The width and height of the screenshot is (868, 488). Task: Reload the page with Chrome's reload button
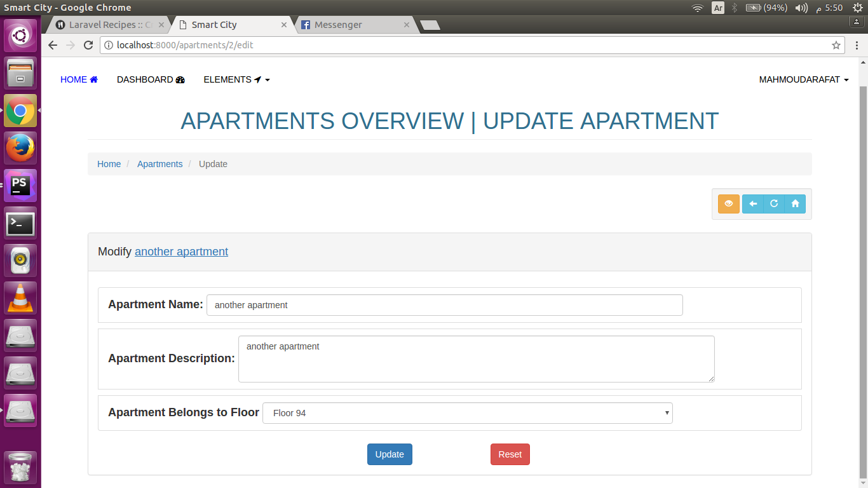pos(88,45)
